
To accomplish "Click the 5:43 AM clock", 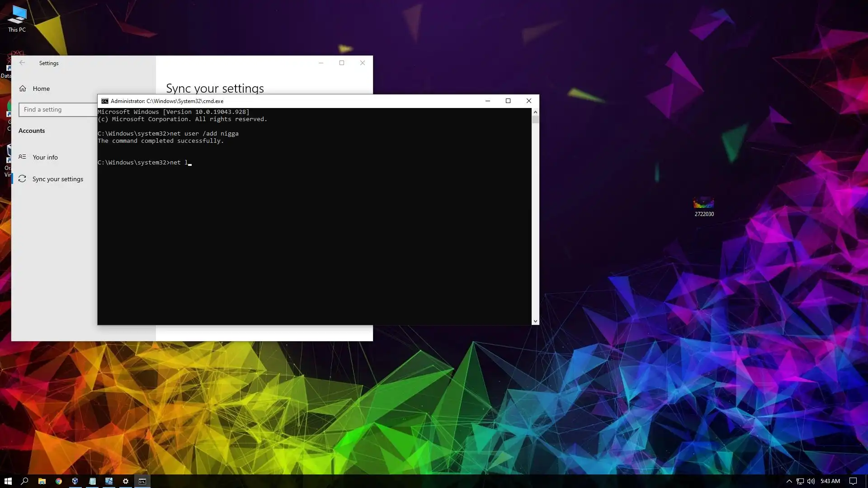I will coord(830,481).
